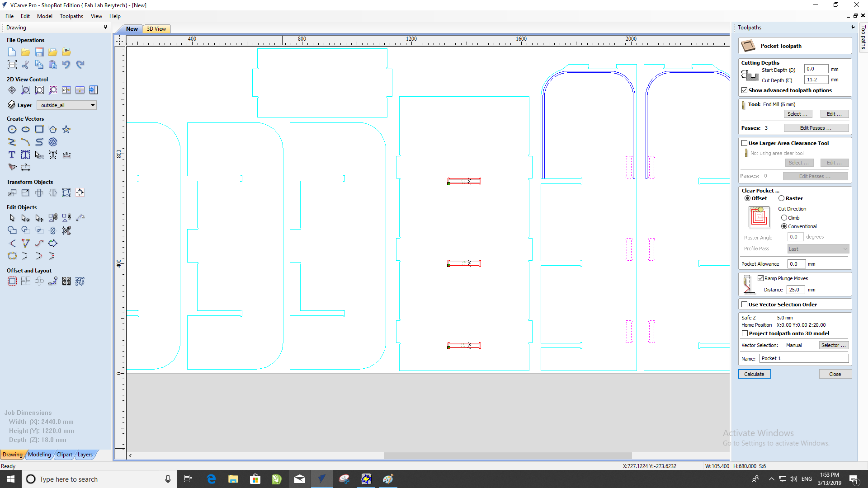
Task: Uncheck Ramp Plunge Moves
Action: (760, 278)
